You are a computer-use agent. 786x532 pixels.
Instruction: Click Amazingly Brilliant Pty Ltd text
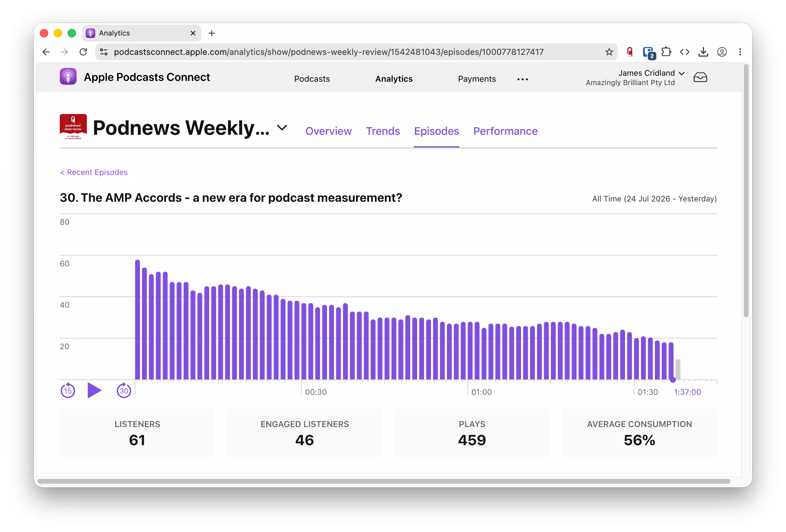[x=630, y=83]
